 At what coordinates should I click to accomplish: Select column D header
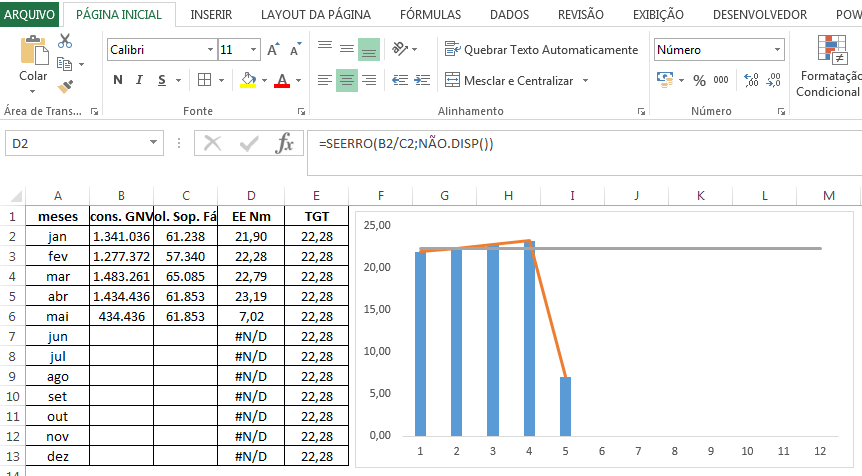251,196
